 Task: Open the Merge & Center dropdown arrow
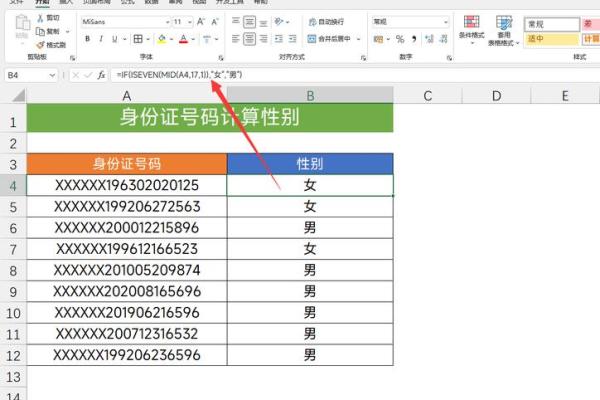tap(359, 39)
